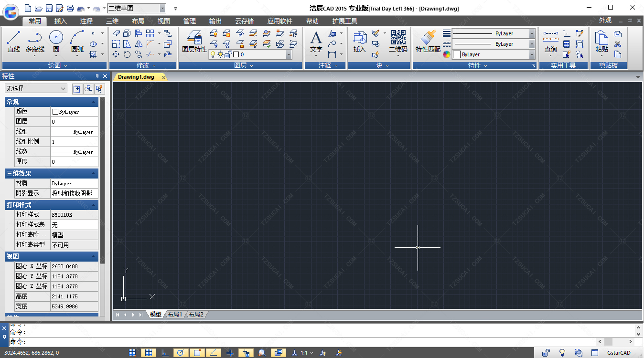Click the color wheel icon in properties ribbon
Image resolution: width=644 pixels, height=358 pixels.
click(446, 54)
